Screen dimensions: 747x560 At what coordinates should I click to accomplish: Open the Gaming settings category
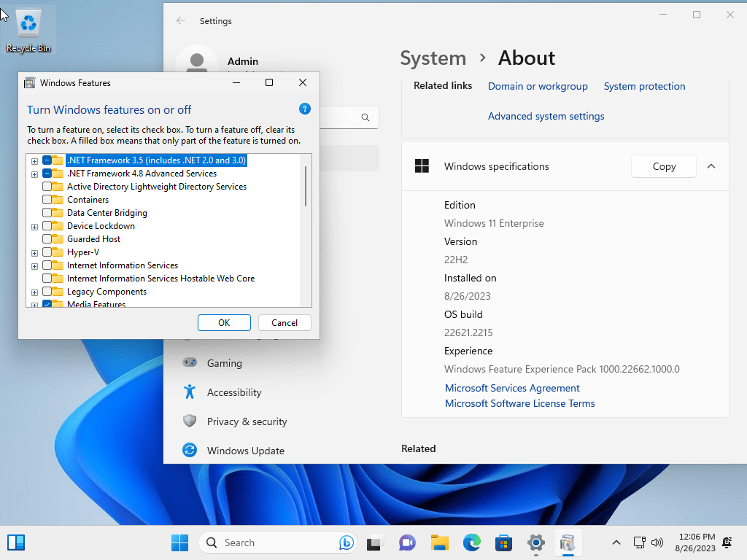click(x=225, y=363)
